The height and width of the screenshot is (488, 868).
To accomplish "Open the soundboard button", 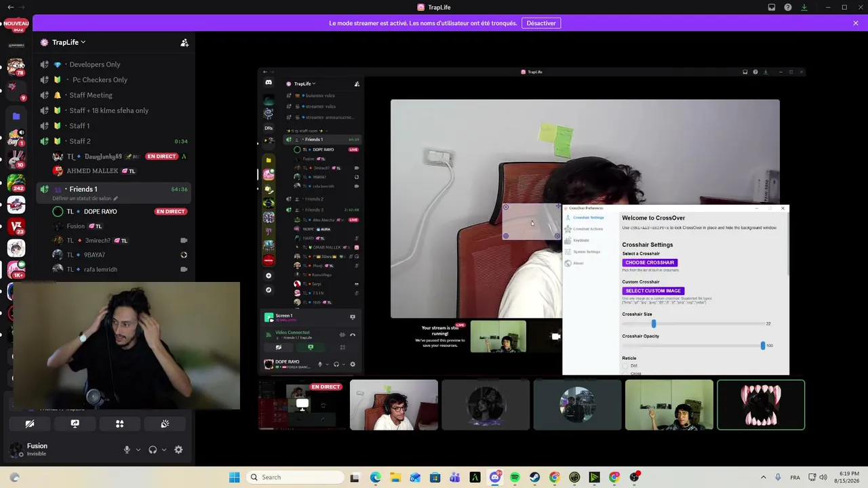I will click(165, 424).
